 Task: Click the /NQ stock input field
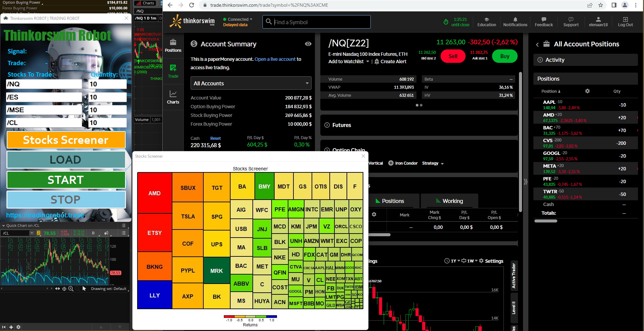44,84
